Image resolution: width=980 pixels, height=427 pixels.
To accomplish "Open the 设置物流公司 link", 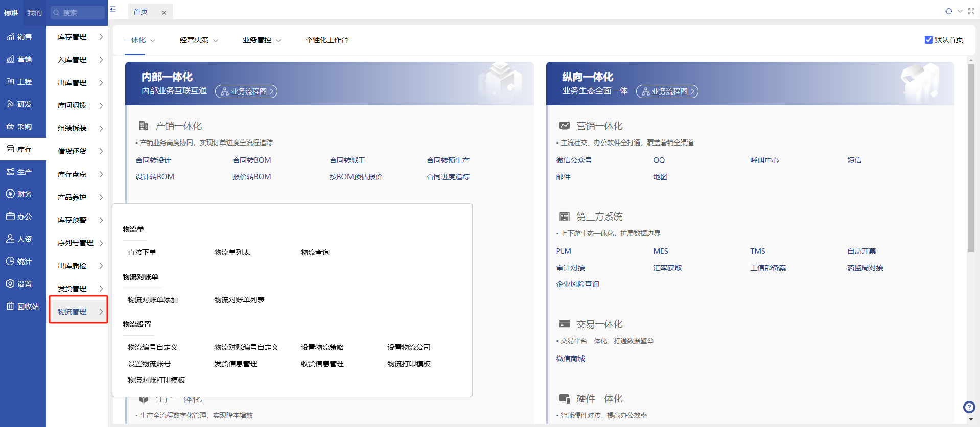I will coord(409,347).
